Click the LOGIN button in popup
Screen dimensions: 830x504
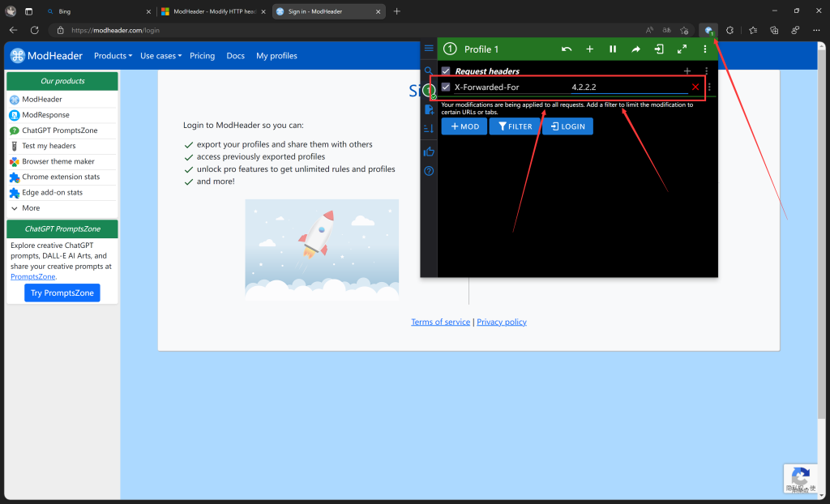click(567, 126)
